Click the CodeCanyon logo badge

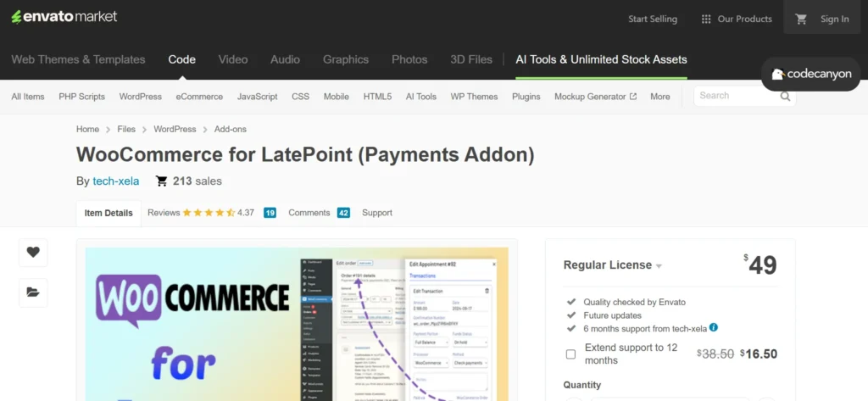810,75
